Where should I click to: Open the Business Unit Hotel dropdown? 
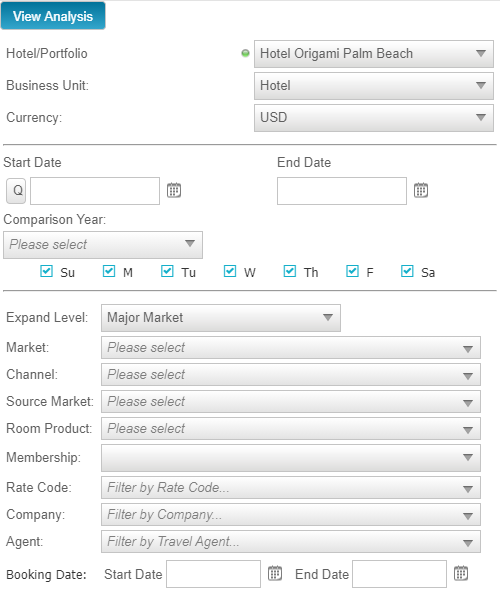374,86
